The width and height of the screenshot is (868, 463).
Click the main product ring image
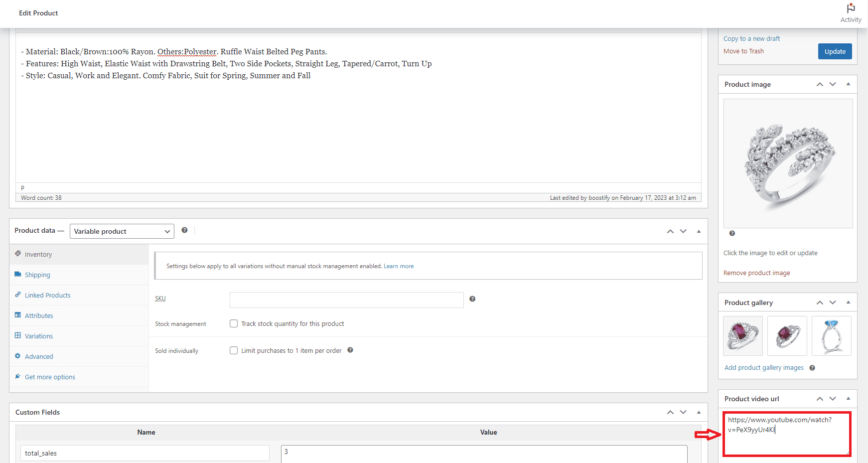click(788, 163)
